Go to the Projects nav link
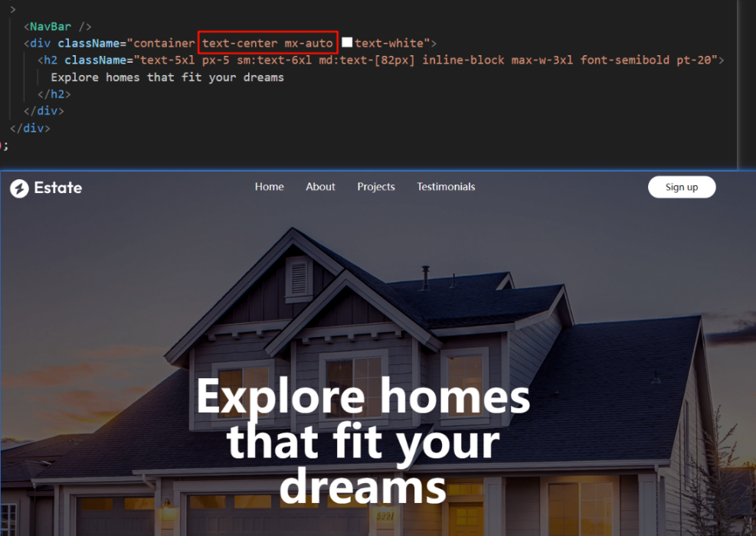Image resolution: width=756 pixels, height=536 pixels. pyautogui.click(x=376, y=187)
